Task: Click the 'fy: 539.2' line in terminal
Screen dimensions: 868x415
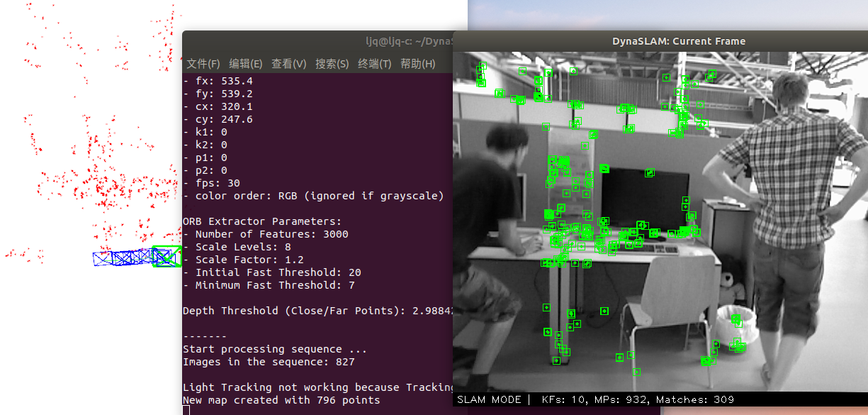Action: tap(218, 94)
